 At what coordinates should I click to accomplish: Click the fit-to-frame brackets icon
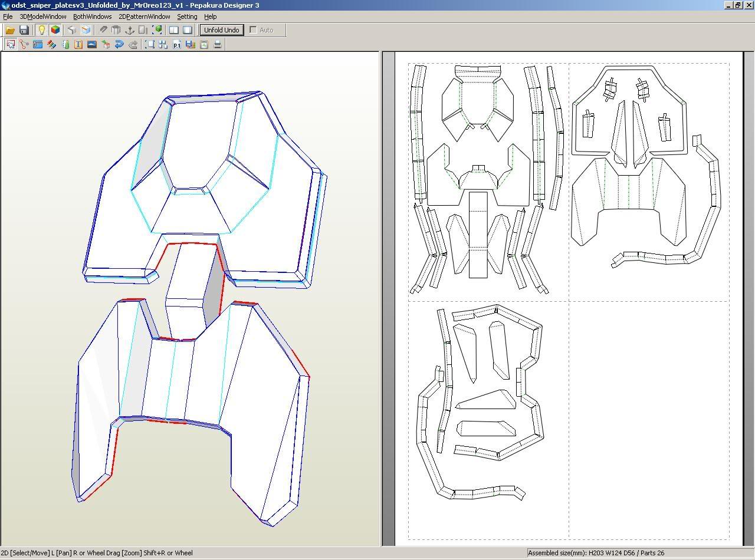pyautogui.click(x=150, y=44)
